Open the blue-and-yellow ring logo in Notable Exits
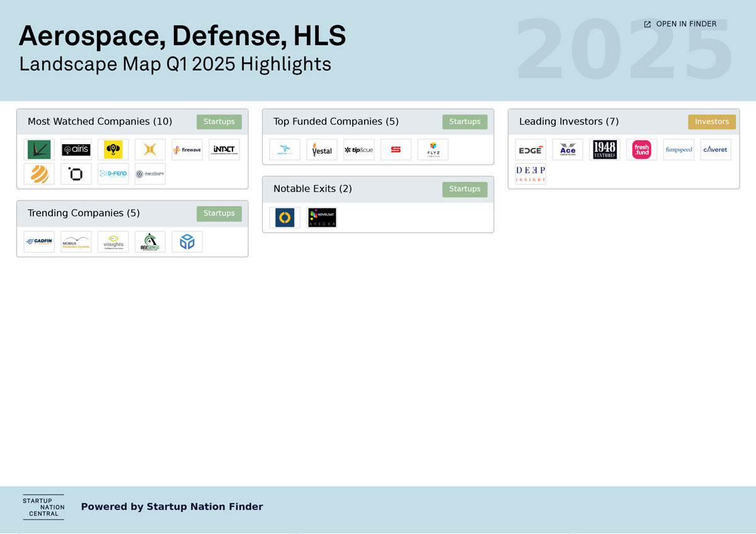This screenshot has width=756, height=534. pos(285,218)
